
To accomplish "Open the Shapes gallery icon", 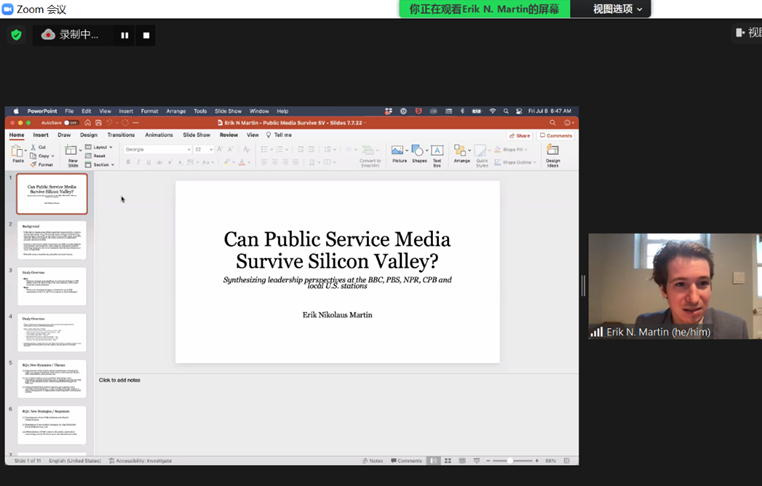I will pos(418,152).
